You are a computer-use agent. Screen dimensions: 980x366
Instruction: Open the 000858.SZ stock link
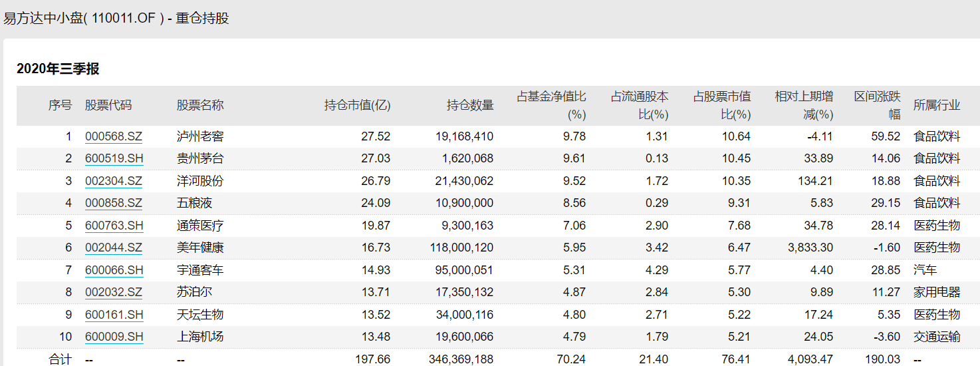pos(114,204)
